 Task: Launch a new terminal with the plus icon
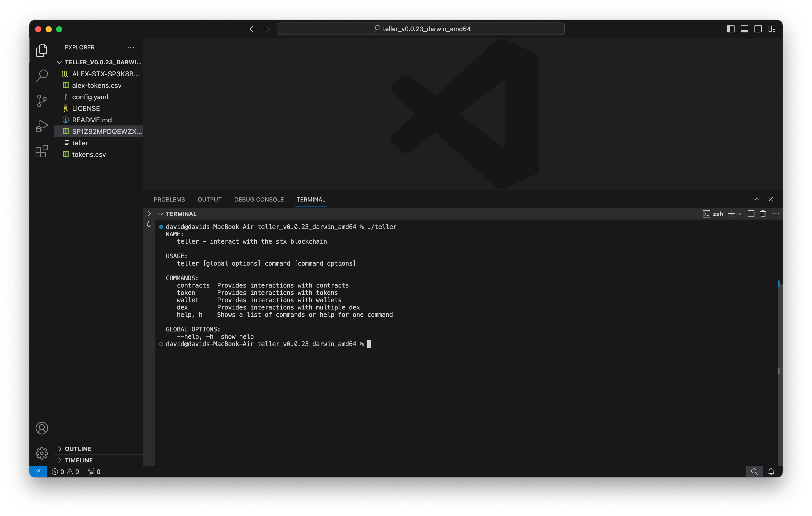coord(731,214)
